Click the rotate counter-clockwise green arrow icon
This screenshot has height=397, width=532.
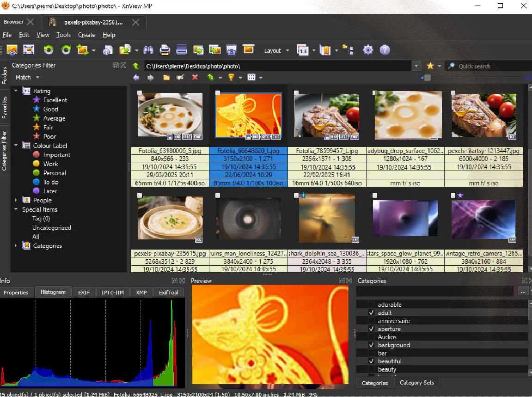pyautogui.click(x=49, y=50)
